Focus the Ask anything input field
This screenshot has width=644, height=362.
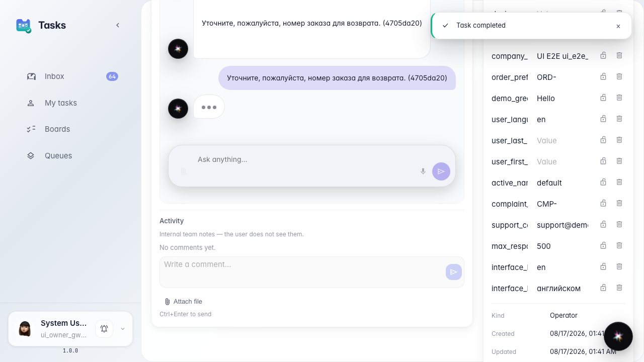pyautogui.click(x=307, y=159)
